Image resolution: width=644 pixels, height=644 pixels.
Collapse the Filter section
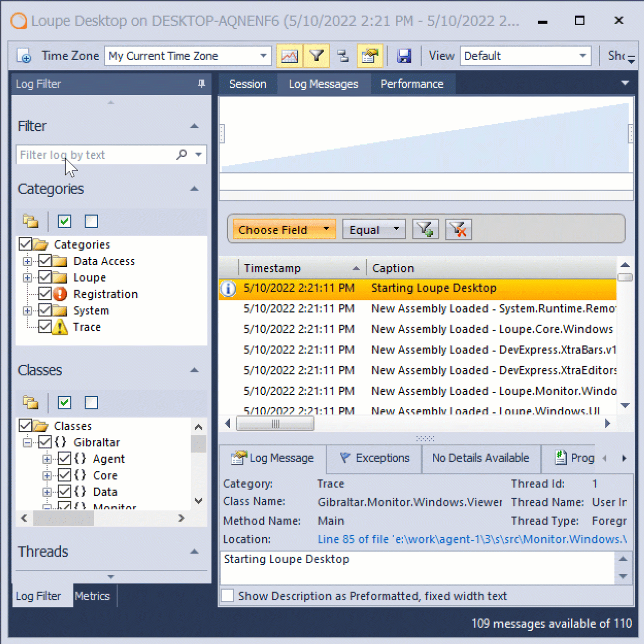(x=195, y=126)
